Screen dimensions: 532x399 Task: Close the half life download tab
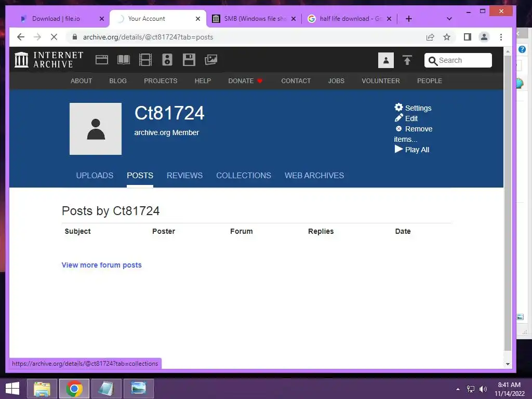tap(389, 19)
